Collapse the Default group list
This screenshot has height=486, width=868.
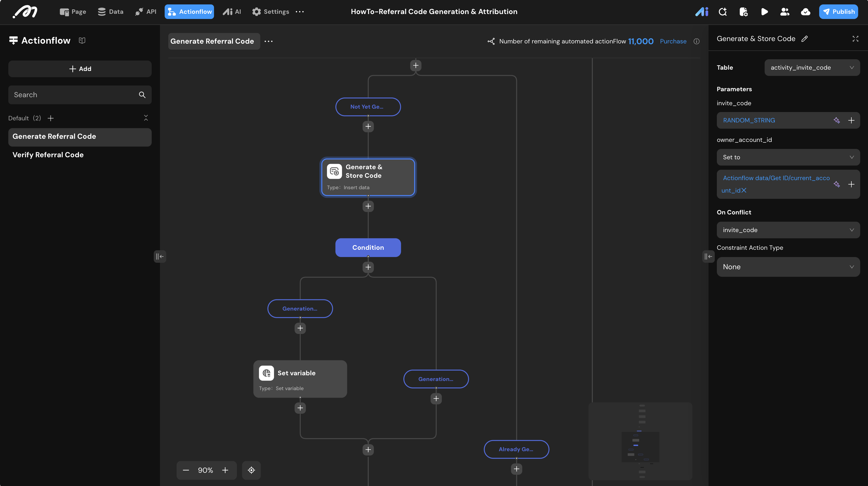[146, 118]
